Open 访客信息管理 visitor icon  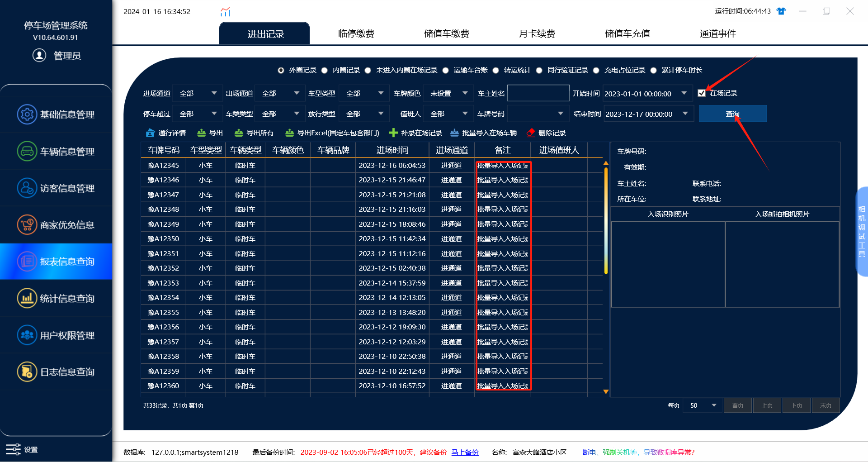(27, 188)
